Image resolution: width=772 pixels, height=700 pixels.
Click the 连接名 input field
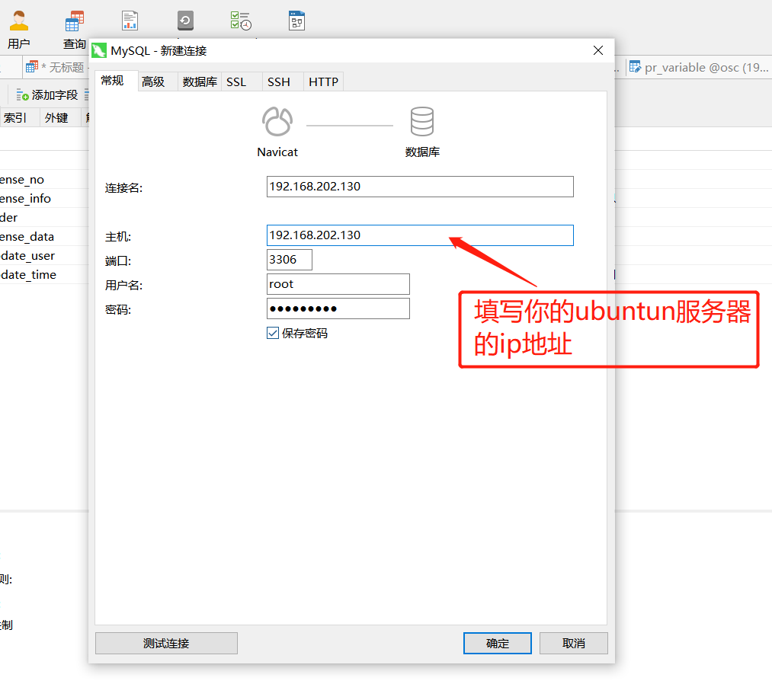[x=420, y=187]
